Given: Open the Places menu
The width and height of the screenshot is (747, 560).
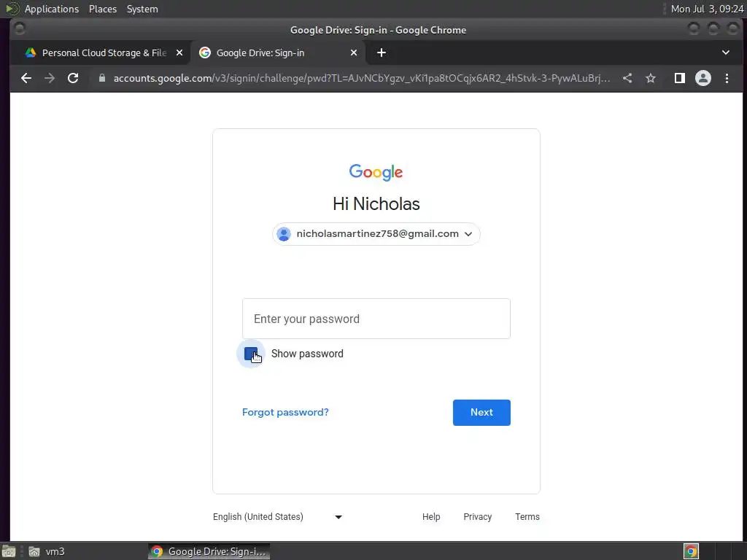Looking at the screenshot, I should (103, 9).
